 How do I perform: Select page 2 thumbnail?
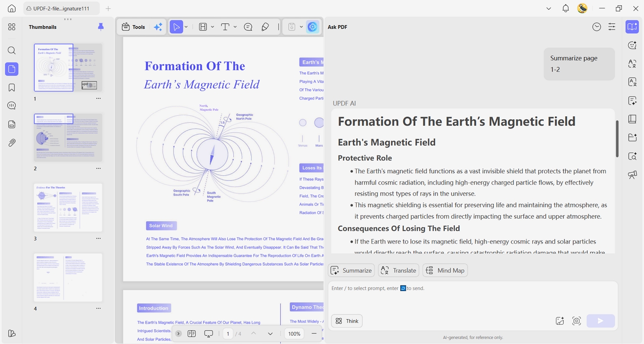click(68, 138)
